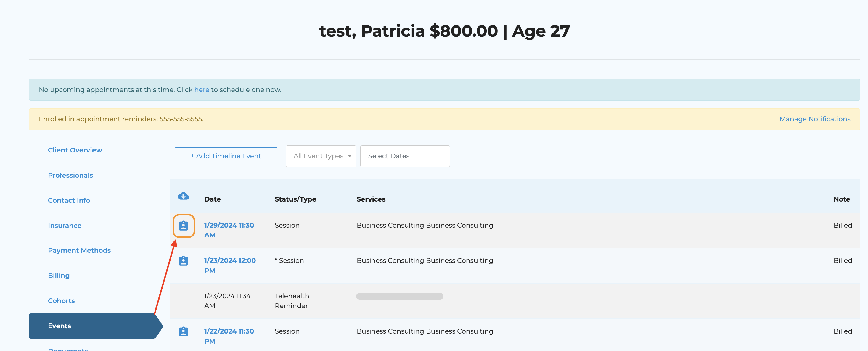Open the Manage Notifications link

click(814, 119)
